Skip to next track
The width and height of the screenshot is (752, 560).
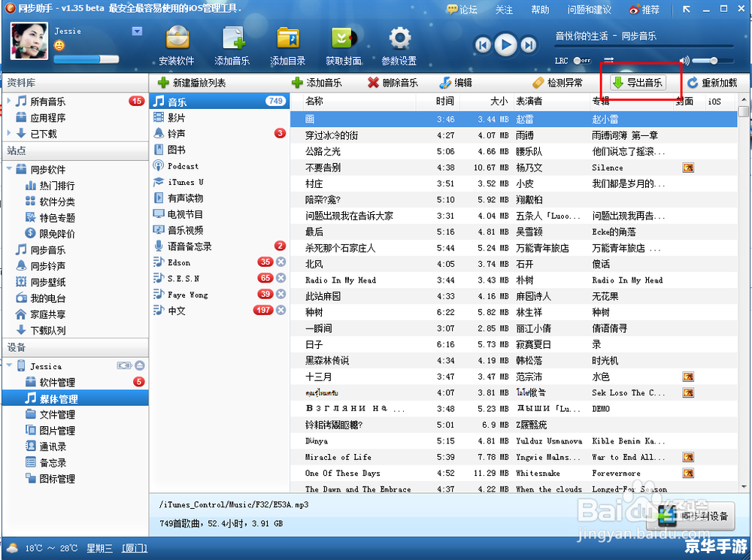(529, 45)
